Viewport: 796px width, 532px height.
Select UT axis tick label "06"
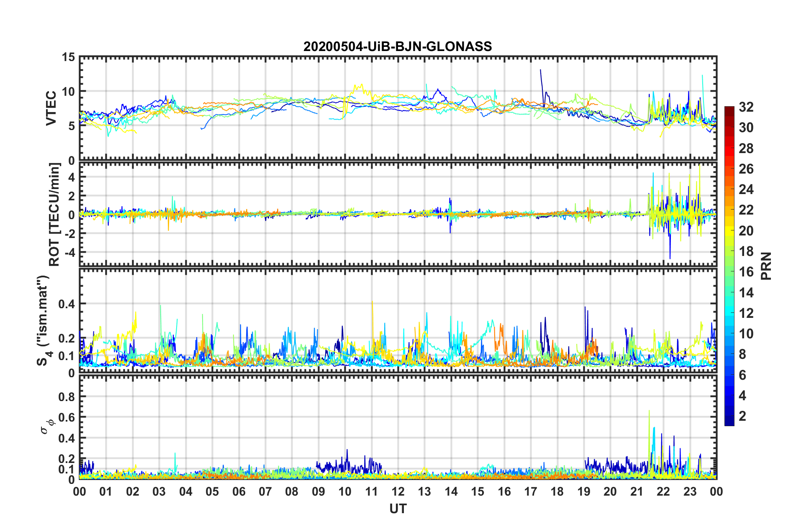pyautogui.click(x=239, y=491)
